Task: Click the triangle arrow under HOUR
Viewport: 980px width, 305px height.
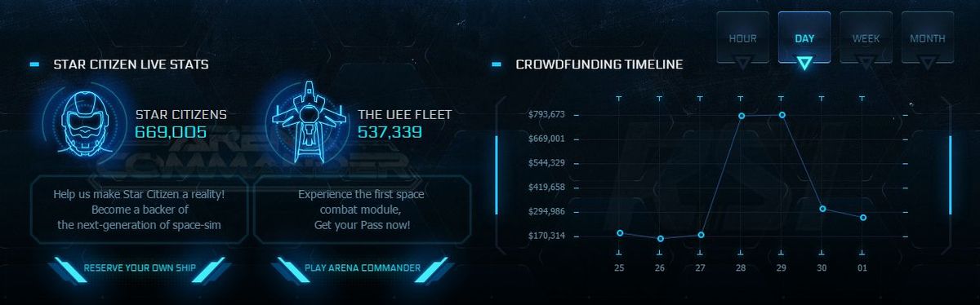Action: point(742,61)
